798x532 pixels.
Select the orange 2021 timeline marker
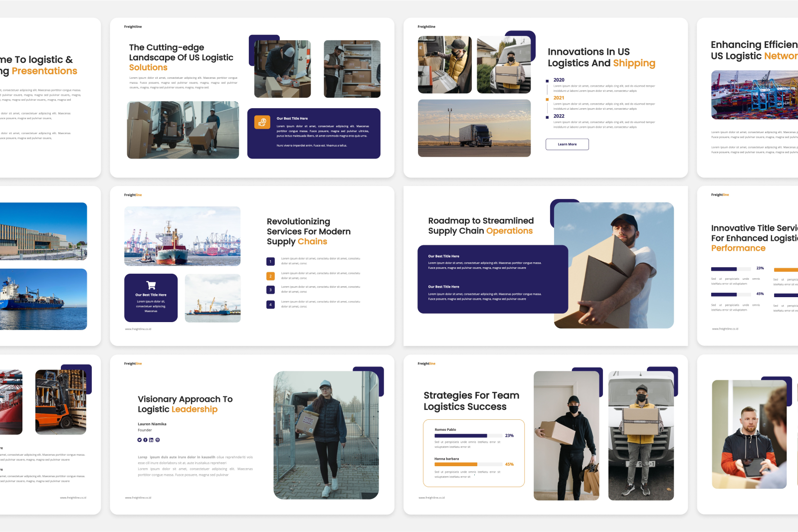[547, 99]
